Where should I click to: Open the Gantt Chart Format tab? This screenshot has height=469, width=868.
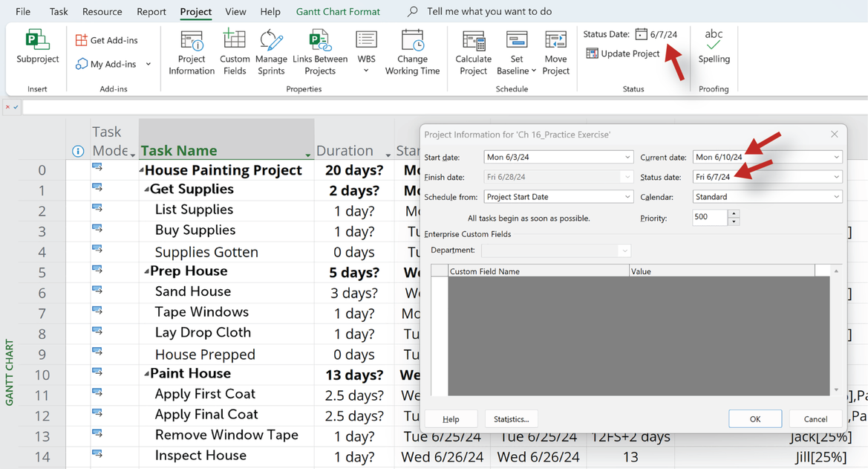(339, 12)
